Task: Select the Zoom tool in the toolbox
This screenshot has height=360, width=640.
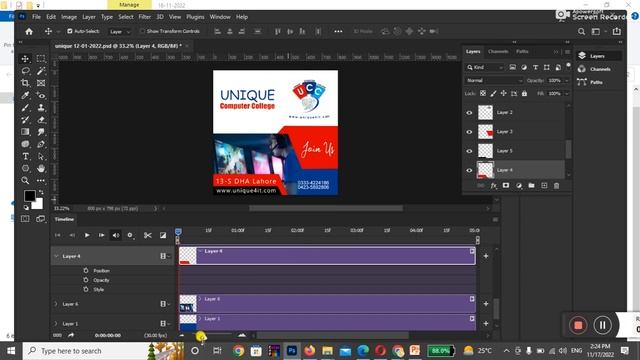Action: pyautogui.click(x=25, y=180)
